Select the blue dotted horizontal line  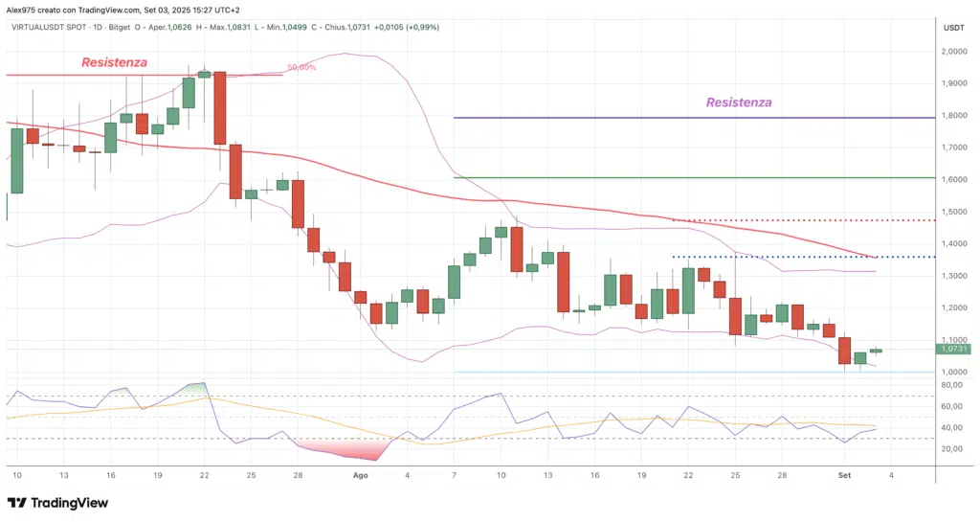pos(766,257)
